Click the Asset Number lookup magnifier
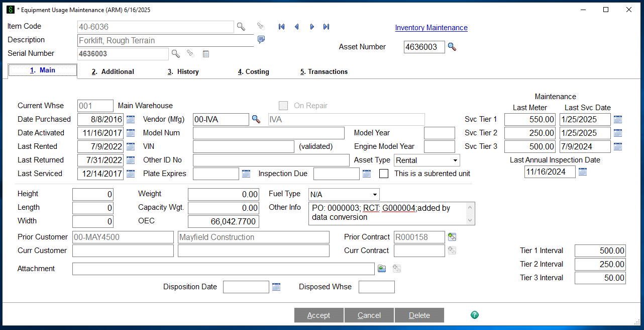Image resolution: width=644 pixels, height=330 pixels. 452,47
